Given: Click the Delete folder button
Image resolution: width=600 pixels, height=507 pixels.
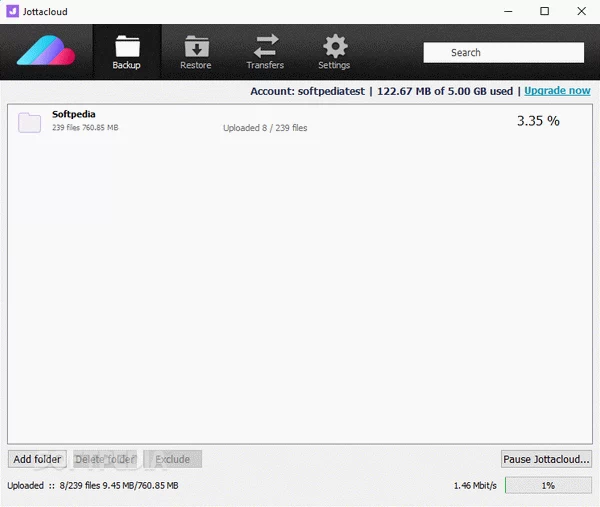Looking at the screenshot, I should [x=105, y=459].
